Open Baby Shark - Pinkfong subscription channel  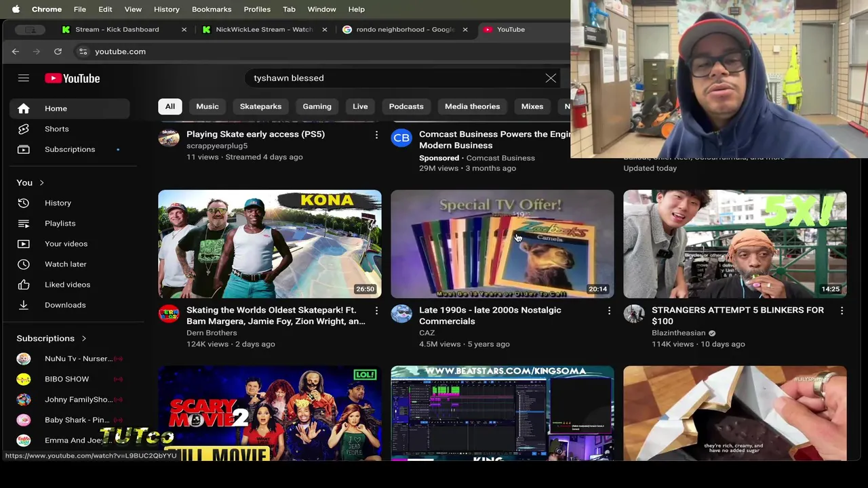click(x=69, y=420)
